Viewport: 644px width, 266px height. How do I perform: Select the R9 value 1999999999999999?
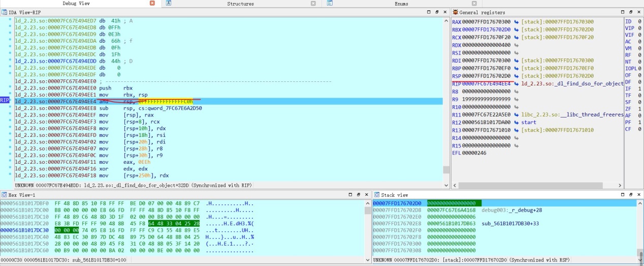[x=487, y=99]
